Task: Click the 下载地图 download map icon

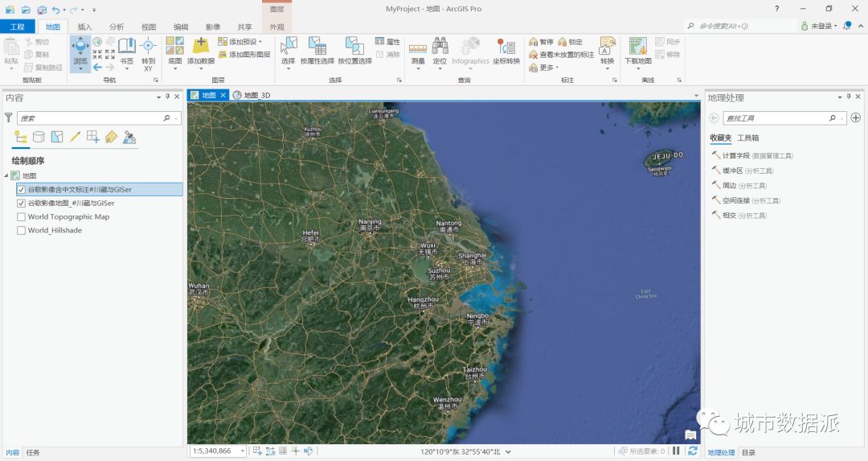Action: click(x=637, y=45)
